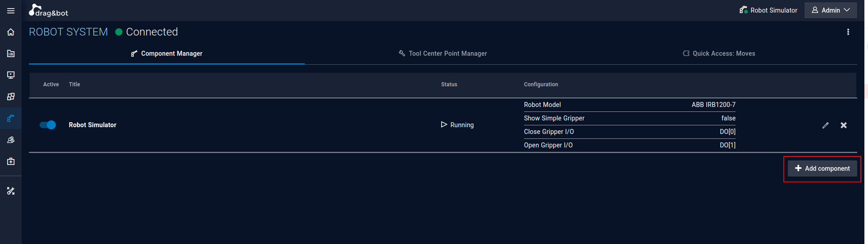
Task: Switch to Tool Center Point Manager tab
Action: (443, 53)
